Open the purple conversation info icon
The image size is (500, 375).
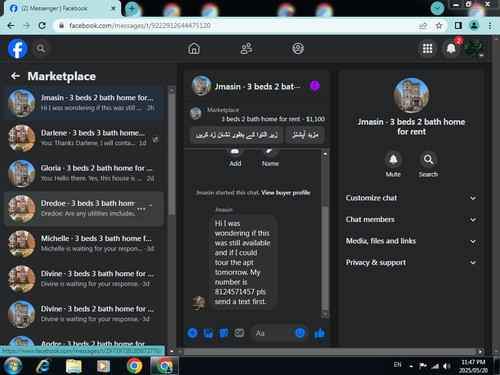click(x=315, y=86)
